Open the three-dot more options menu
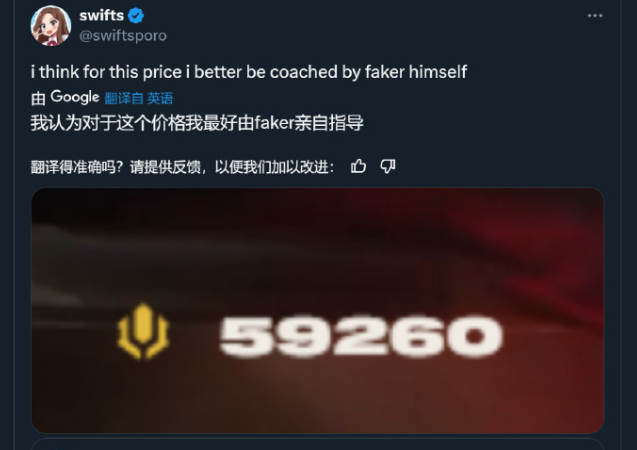The image size is (637, 450). [x=595, y=16]
